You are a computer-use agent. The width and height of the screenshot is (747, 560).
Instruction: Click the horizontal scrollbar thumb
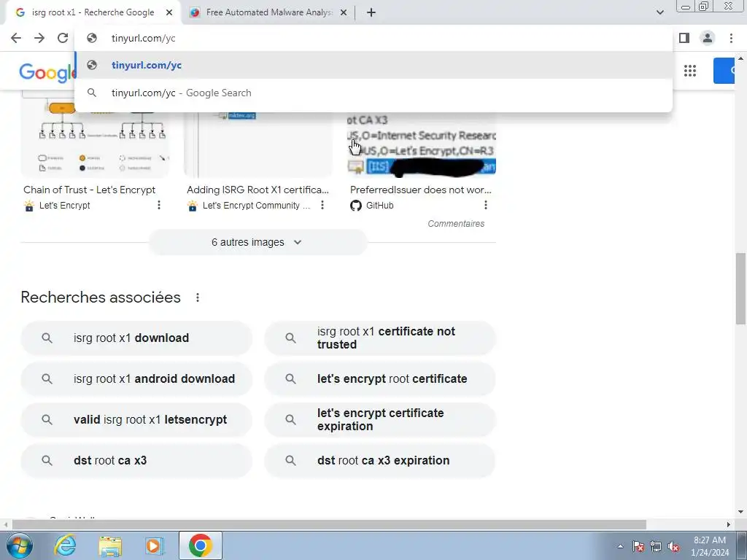pos(329,525)
